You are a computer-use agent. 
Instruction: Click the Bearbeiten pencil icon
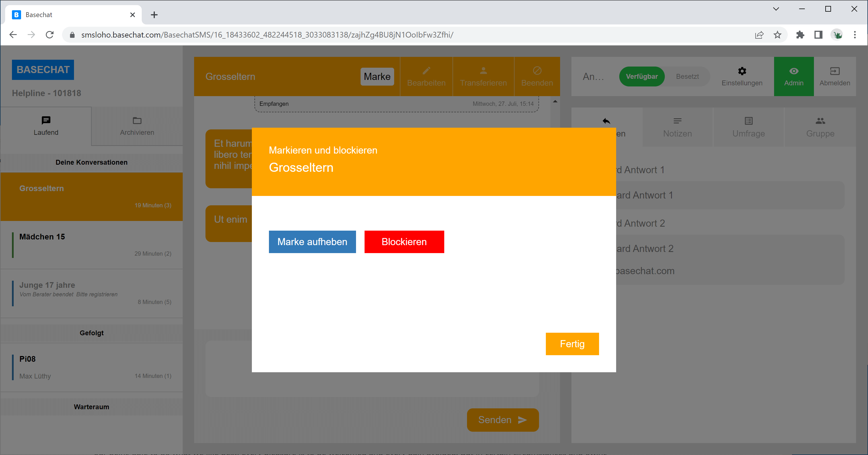426,71
